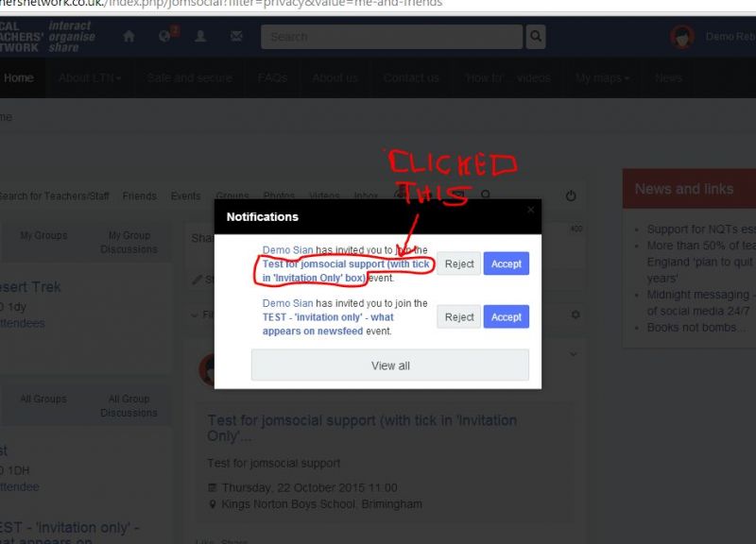Image resolution: width=756 pixels, height=544 pixels.
Task: Open the About us menu item
Action: click(x=335, y=78)
